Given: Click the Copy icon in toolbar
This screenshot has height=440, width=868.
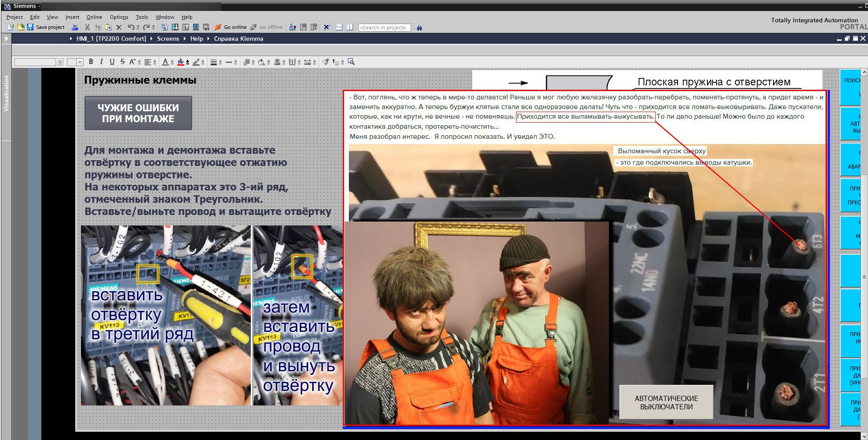Looking at the screenshot, I should [x=98, y=27].
